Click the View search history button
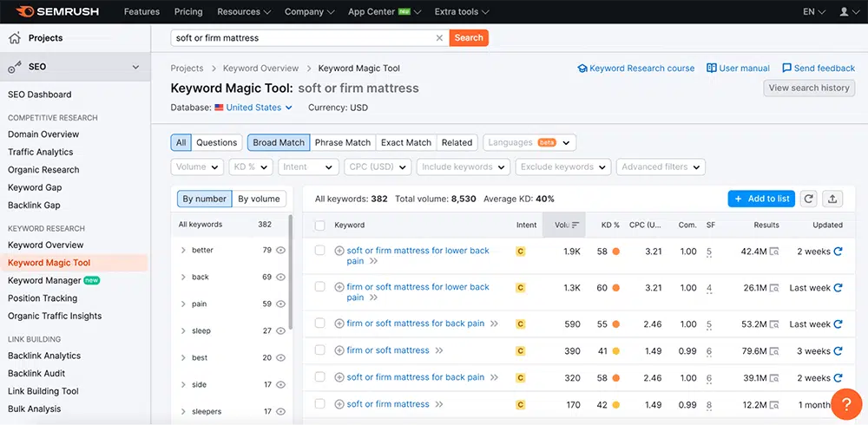The height and width of the screenshot is (425, 868). [809, 88]
